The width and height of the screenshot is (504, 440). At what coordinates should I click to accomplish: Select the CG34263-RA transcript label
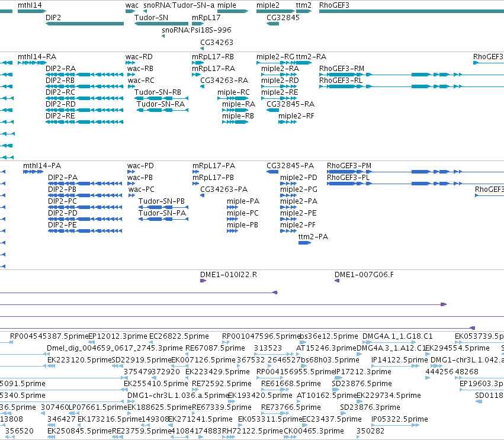[224, 81]
